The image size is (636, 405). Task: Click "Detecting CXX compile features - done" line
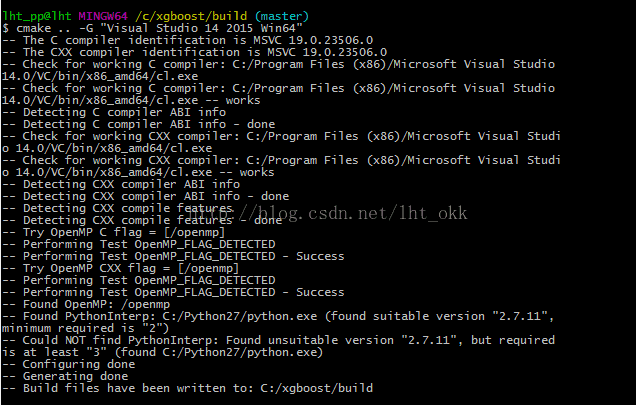tap(142, 220)
